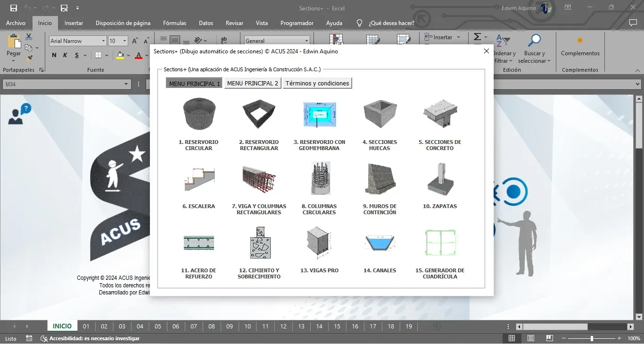Toggle bold N formatting
644x344 pixels.
click(54, 55)
